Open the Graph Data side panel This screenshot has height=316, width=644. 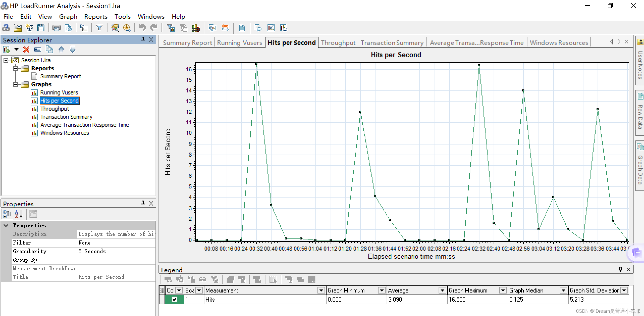[x=640, y=166]
